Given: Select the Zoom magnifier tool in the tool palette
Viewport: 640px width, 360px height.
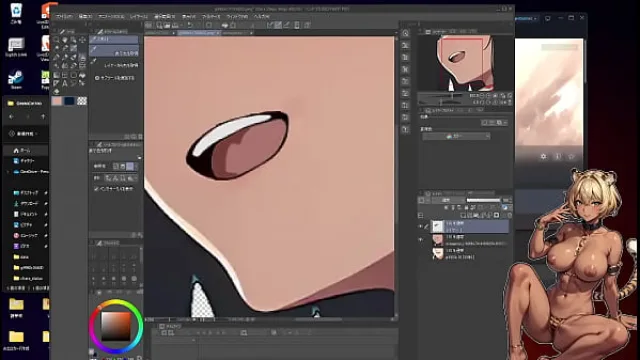Looking at the screenshot, I should [x=56, y=40].
